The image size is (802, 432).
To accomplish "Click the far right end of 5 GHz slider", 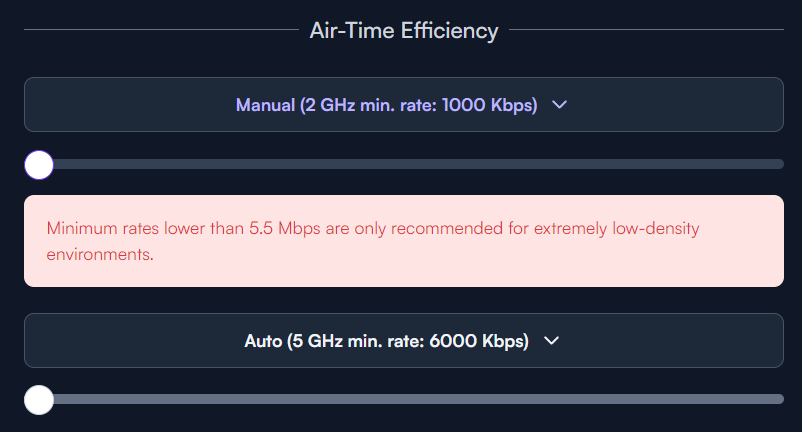I will (781, 399).
